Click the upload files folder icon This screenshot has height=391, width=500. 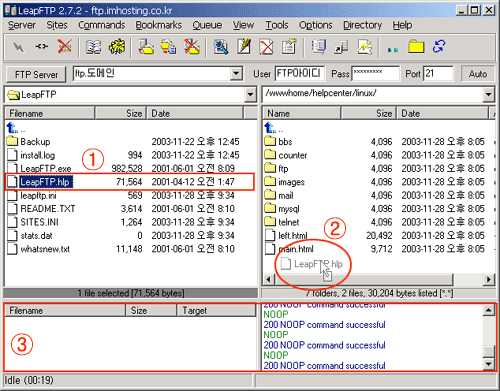click(x=146, y=47)
